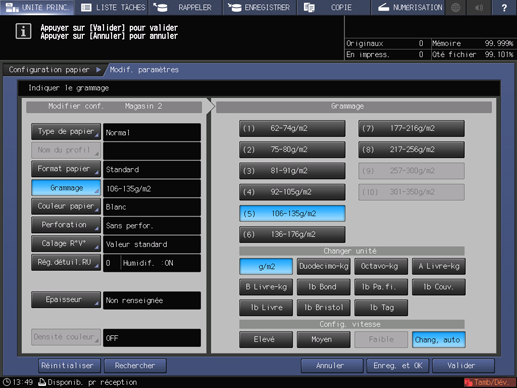
Task: Select weight (5) 106-135g/m2
Action: tap(292, 214)
